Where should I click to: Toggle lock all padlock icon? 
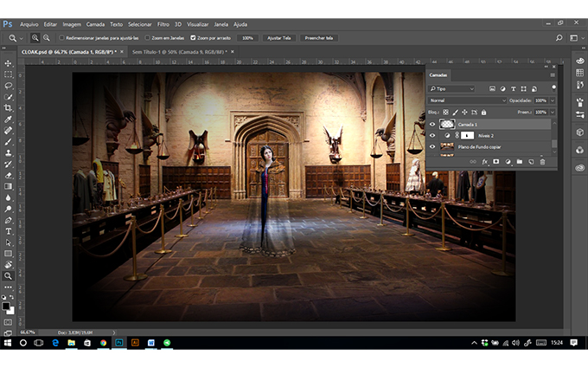coord(483,113)
